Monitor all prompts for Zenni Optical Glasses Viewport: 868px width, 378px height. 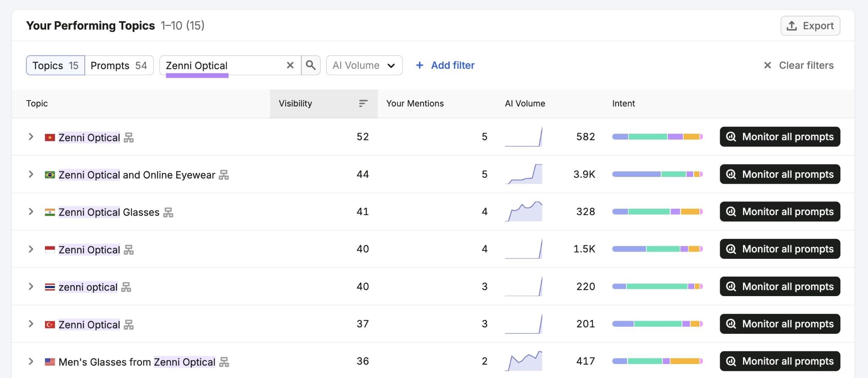[780, 212]
